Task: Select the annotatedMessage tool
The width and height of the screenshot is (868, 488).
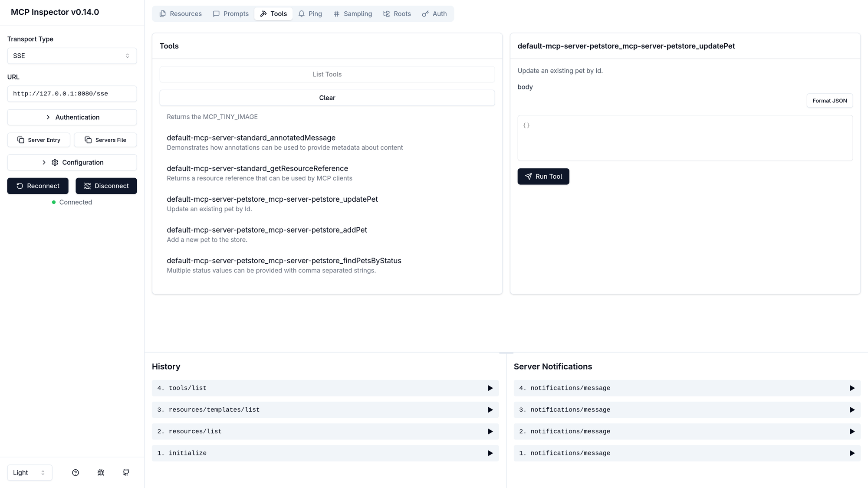Action: 327,142
